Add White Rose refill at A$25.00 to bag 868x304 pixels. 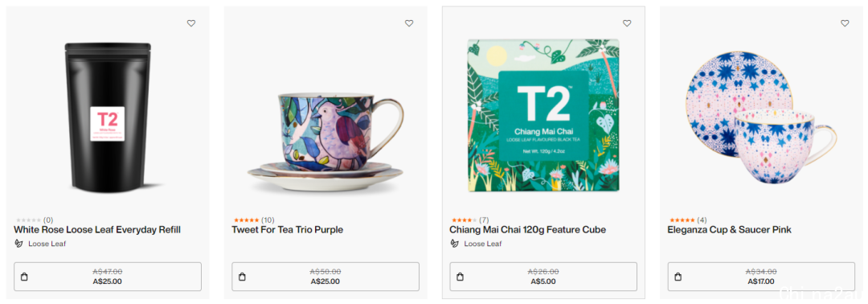pos(108,277)
